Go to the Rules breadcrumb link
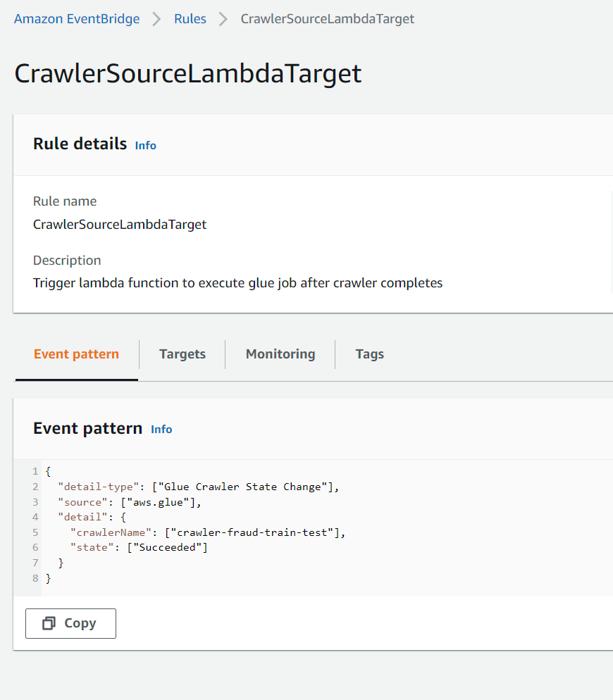The height and width of the screenshot is (700, 613). point(190,19)
